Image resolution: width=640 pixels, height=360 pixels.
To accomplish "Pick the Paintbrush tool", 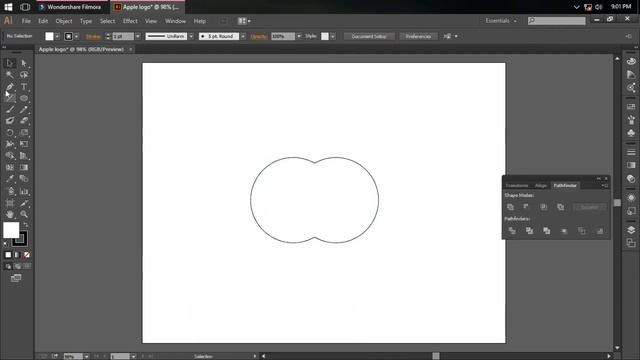I will point(10,109).
